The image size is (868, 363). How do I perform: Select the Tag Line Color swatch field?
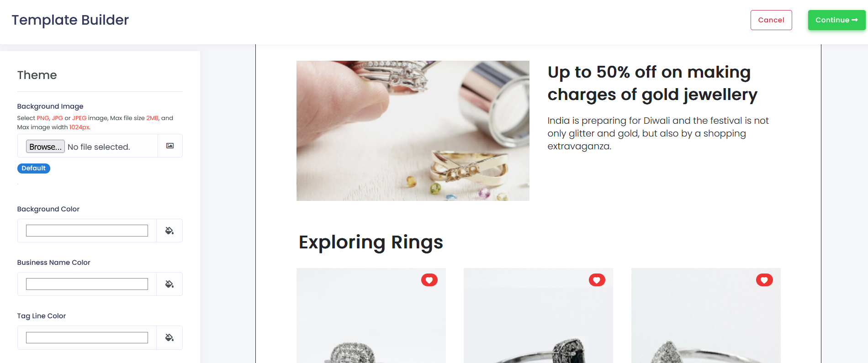click(x=87, y=337)
